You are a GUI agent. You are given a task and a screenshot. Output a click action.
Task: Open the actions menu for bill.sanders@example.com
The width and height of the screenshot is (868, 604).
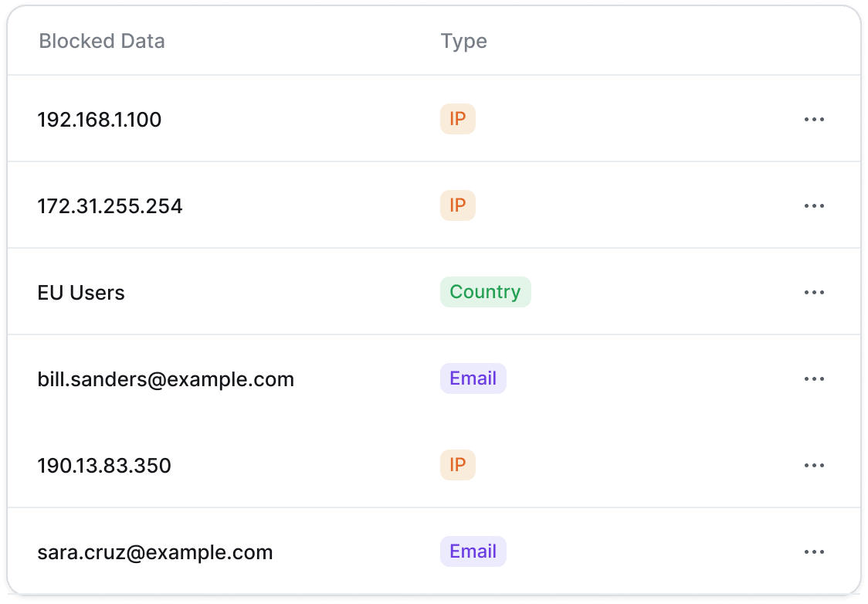pyautogui.click(x=814, y=378)
